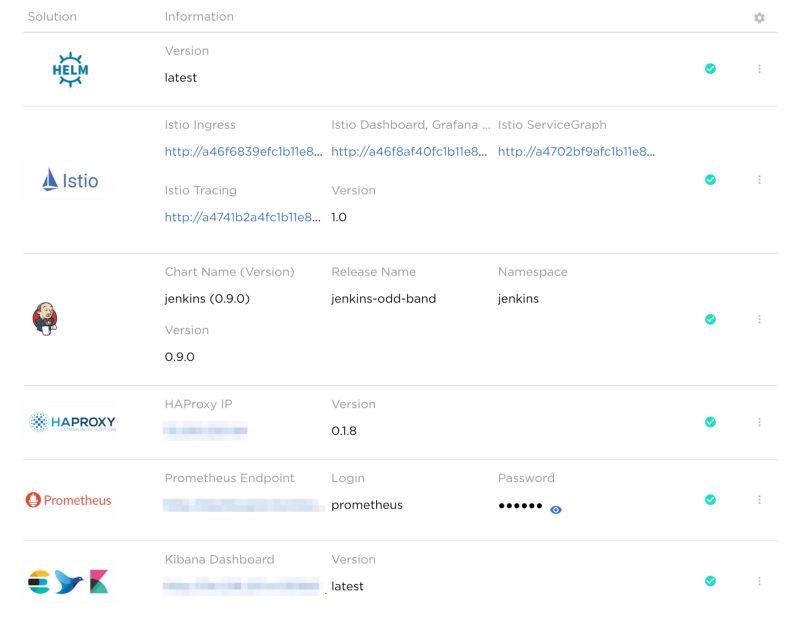Select Istio version value '1.0'
Image resolution: width=800 pixels, height=628 pixels.
coord(339,217)
